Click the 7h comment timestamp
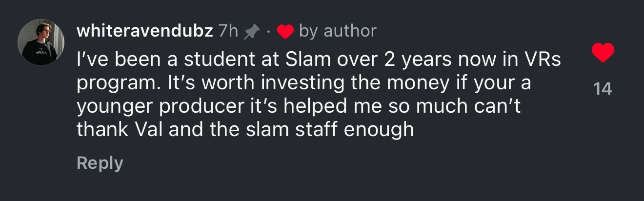This screenshot has width=644, height=201. [228, 31]
